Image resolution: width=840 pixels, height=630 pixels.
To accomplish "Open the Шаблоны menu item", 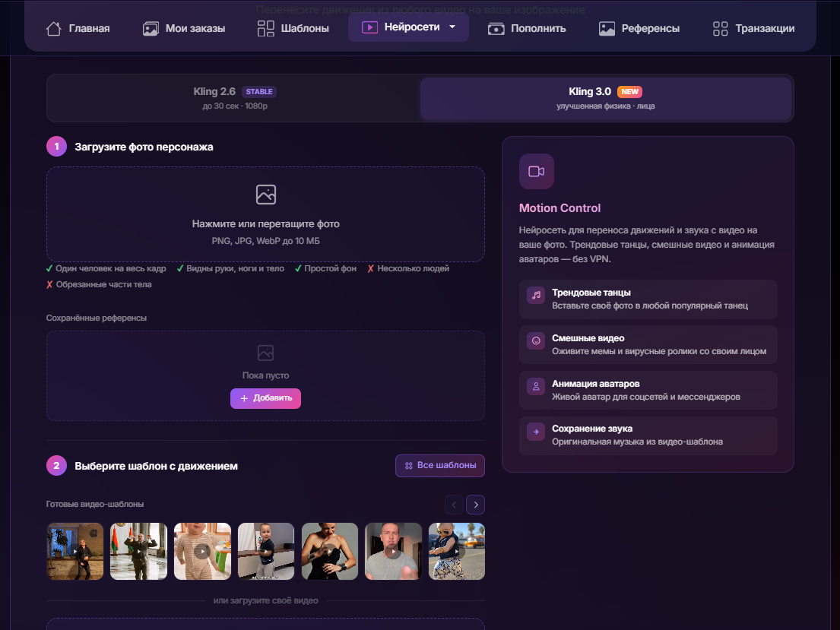I will (293, 28).
